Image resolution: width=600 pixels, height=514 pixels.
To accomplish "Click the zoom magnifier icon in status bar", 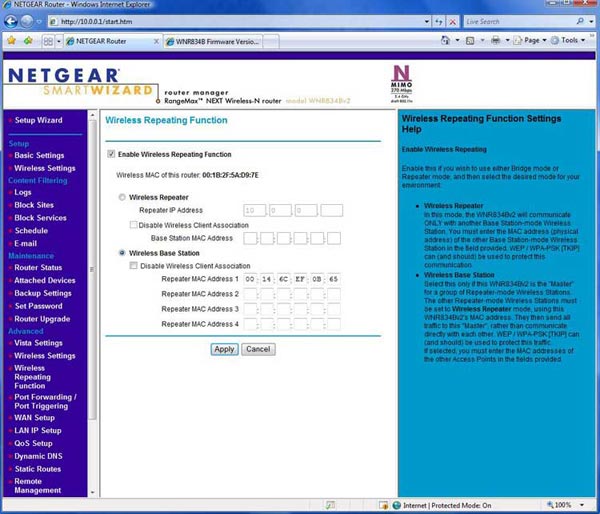I will 550,505.
